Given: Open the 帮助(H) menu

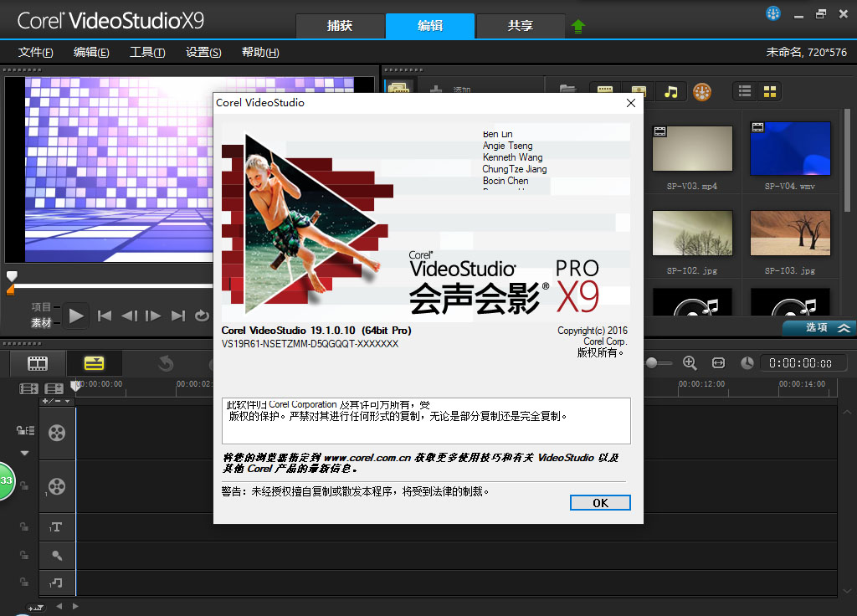Looking at the screenshot, I should click(x=260, y=53).
